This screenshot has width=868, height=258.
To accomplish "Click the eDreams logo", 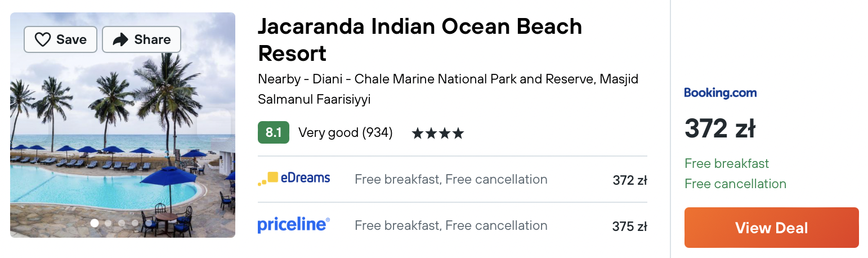I will (294, 179).
